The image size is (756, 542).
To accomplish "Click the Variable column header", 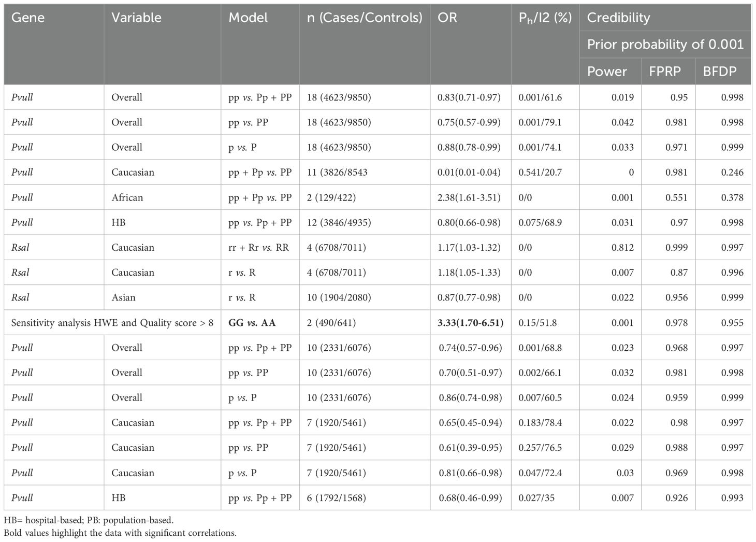I will tap(136, 18).
